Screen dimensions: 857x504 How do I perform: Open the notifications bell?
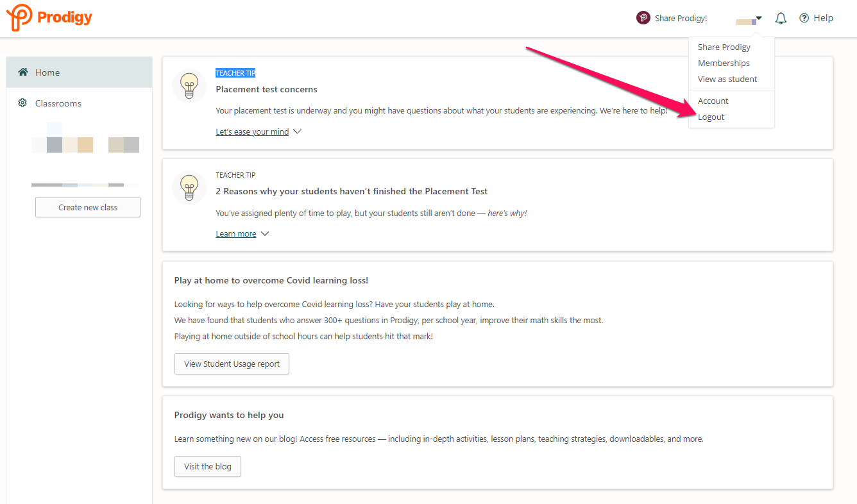click(x=781, y=19)
